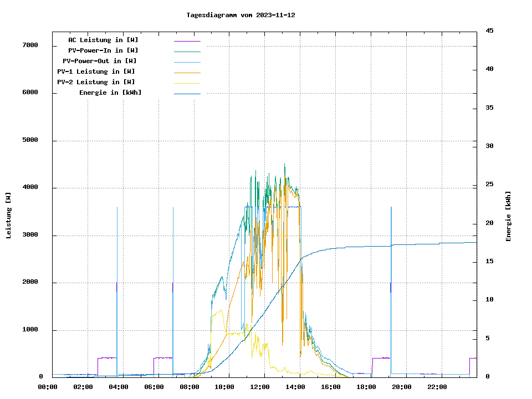Pick the PV-1 Leistung legend label

(96, 71)
